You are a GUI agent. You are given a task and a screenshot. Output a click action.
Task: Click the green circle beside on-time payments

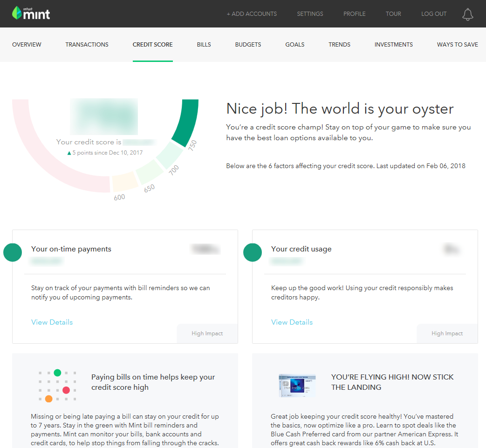pos(13,252)
